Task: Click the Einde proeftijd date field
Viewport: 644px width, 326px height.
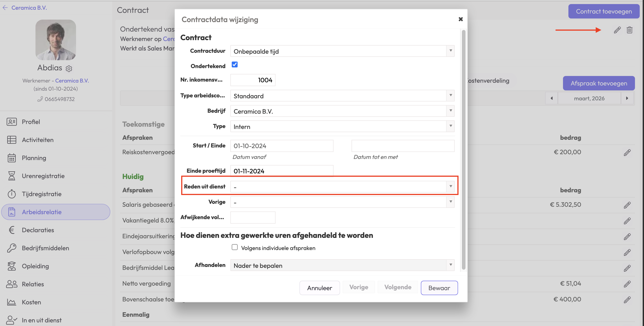Action: click(x=282, y=171)
